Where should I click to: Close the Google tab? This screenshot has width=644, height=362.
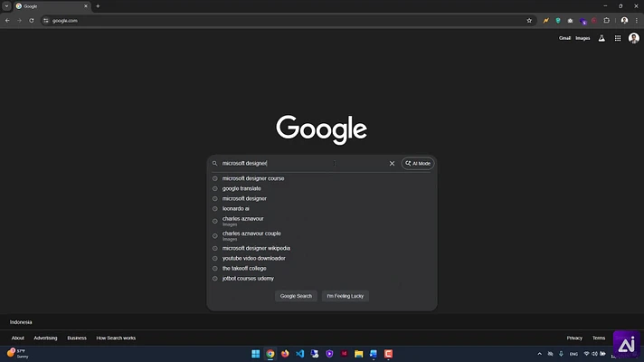(x=85, y=6)
